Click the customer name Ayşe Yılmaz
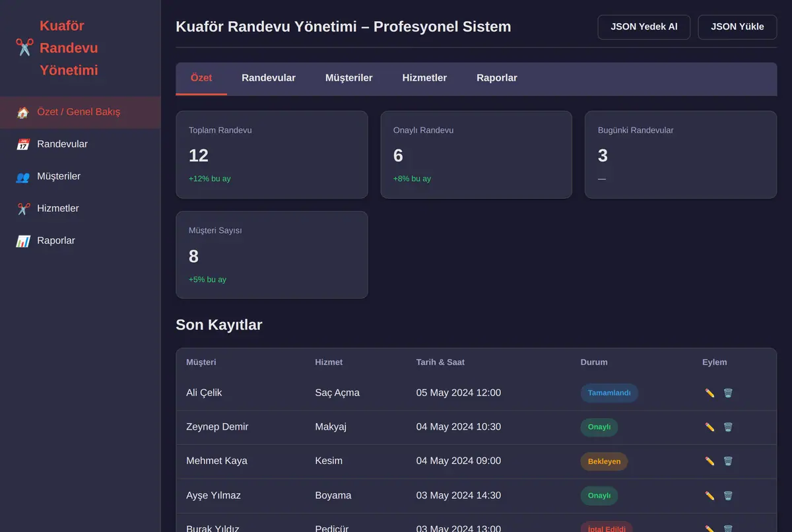The width and height of the screenshot is (792, 532). pyautogui.click(x=213, y=496)
